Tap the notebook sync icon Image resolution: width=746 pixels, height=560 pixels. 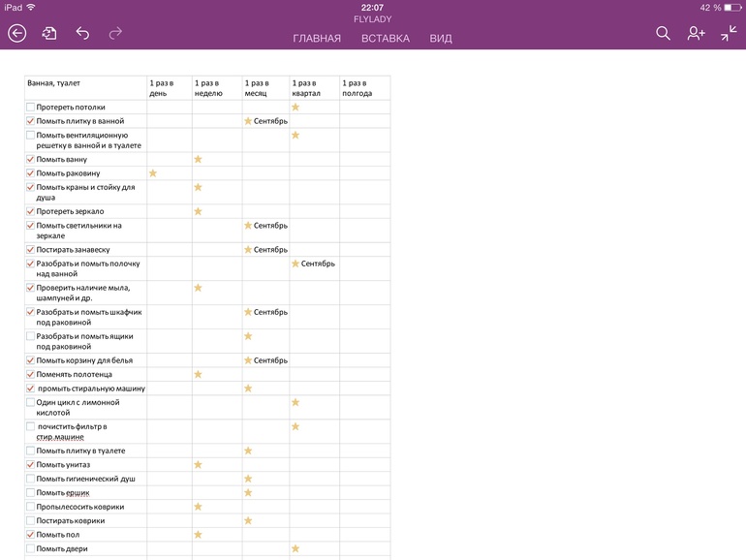49,33
